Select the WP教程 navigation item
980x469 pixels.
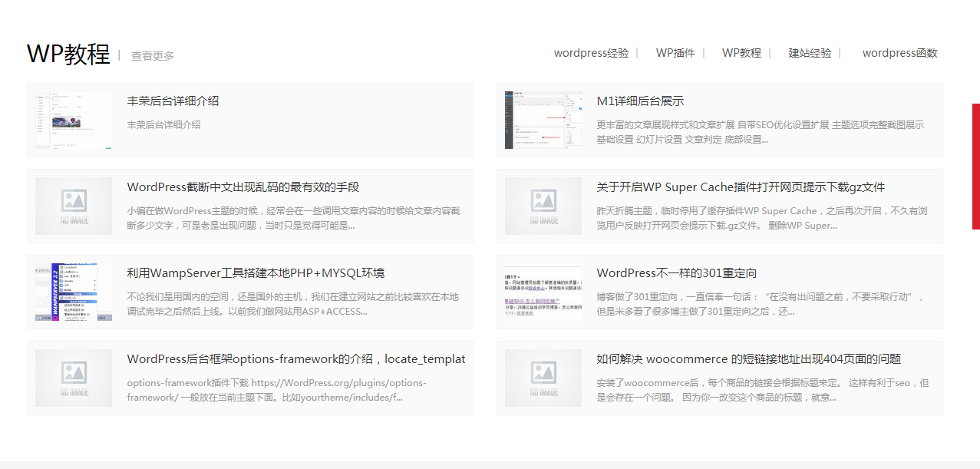click(x=741, y=53)
